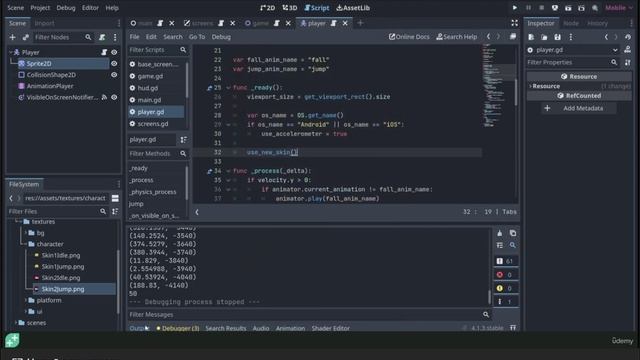Toggle Sprite2D visibility eye
This screenshot has width=640, height=360.
(114, 64)
